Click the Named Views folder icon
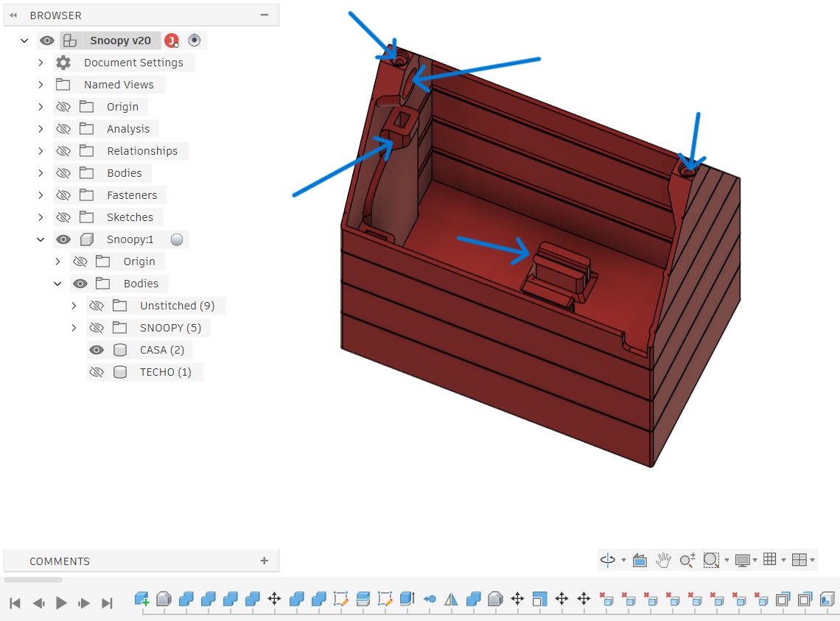The image size is (840, 621). tap(63, 85)
